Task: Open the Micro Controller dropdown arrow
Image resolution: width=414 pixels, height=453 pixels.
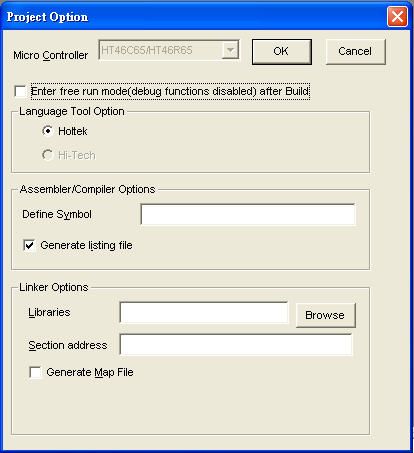Action: click(230, 50)
